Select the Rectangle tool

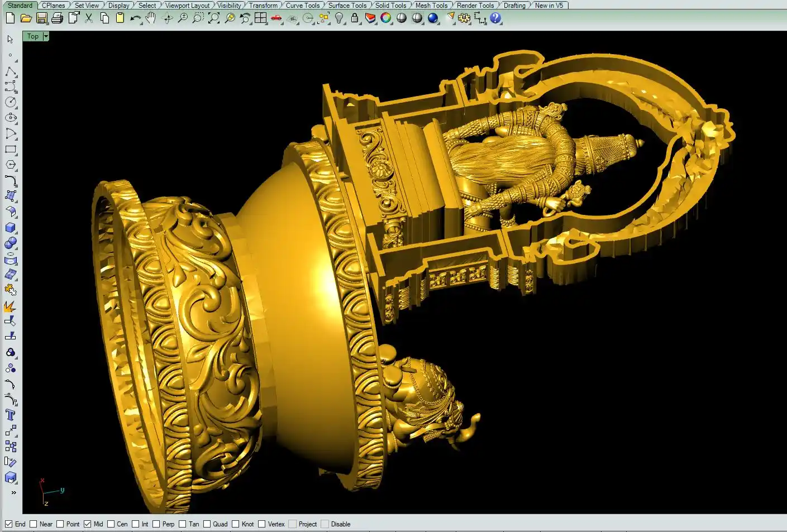(11, 150)
